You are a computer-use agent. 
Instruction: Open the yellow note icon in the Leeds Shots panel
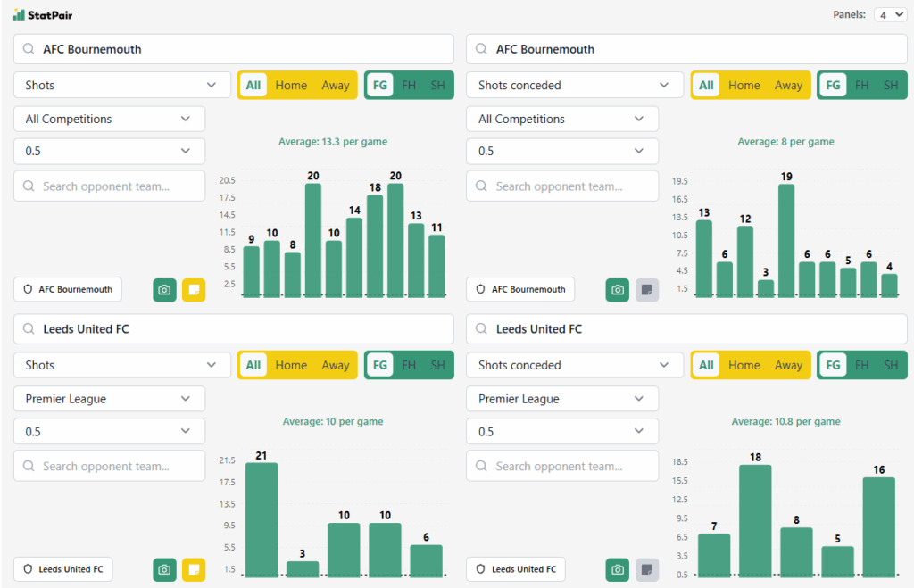194,569
